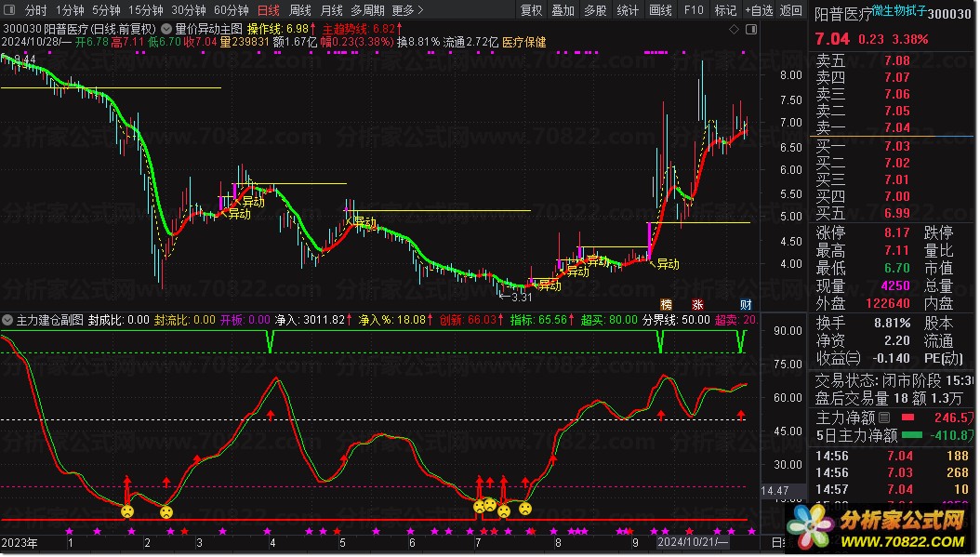Click the 分界线 50.00 indicator label
Image resolution: width=980 pixels, height=557 pixels.
[x=676, y=320]
